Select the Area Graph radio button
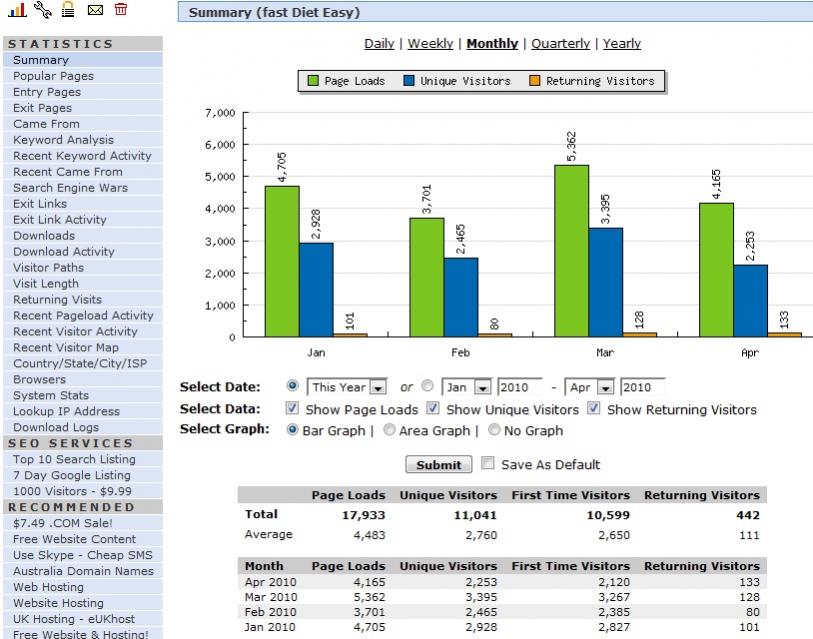Viewport: 813px width, 639px height. [391, 431]
